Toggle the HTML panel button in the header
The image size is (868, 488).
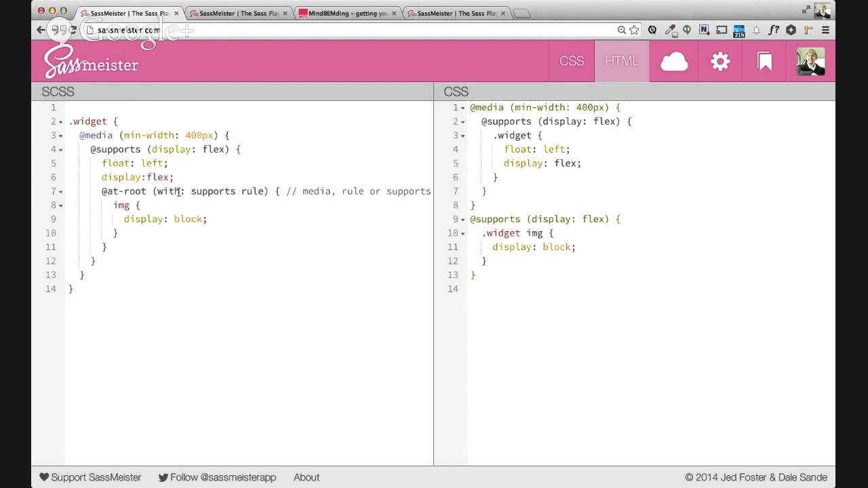click(x=622, y=61)
